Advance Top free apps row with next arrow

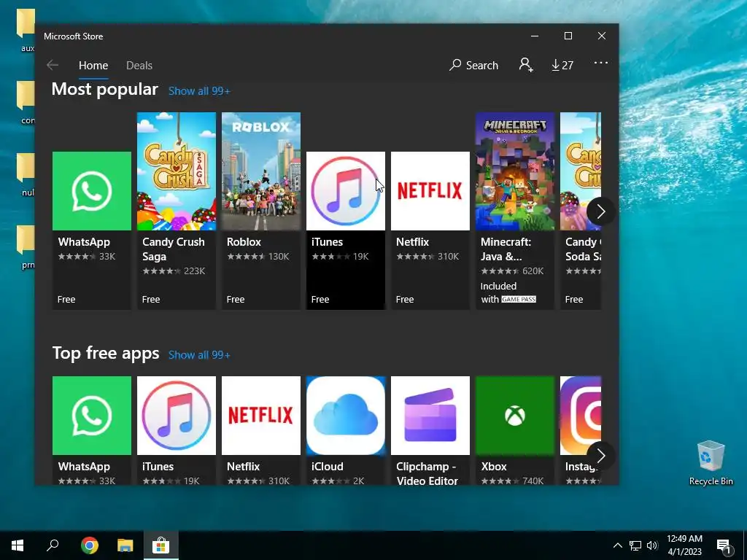tap(600, 456)
